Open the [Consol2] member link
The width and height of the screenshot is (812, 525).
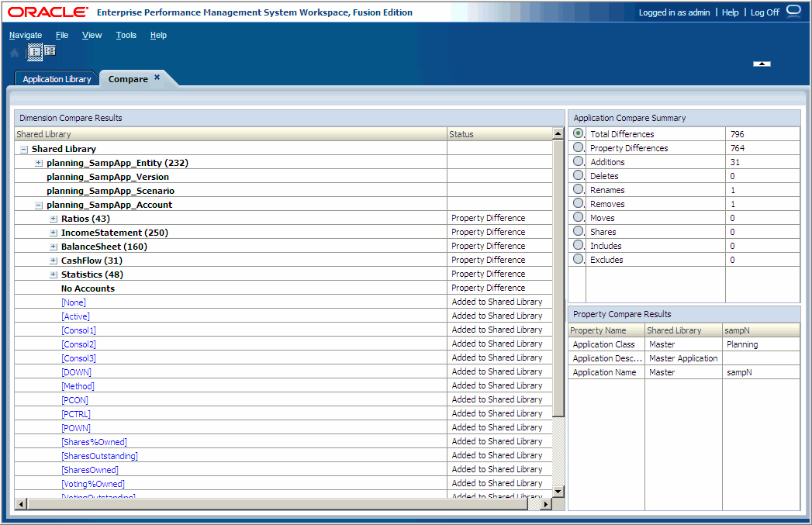pos(78,344)
